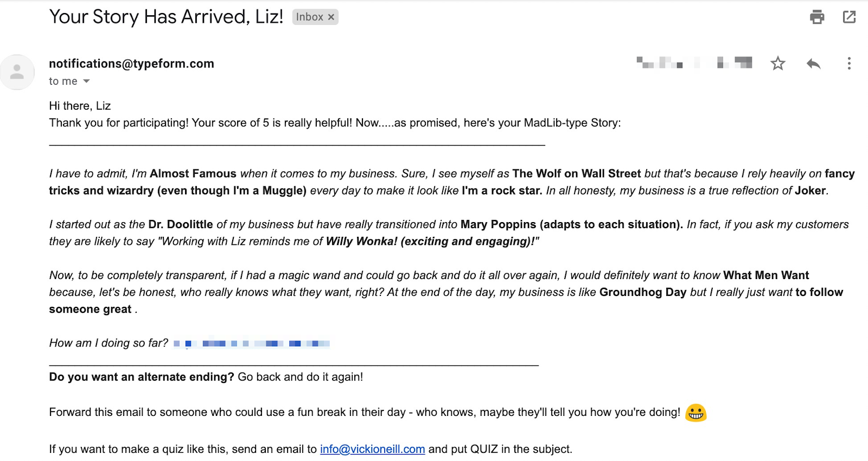This screenshot has width=868, height=461.
Task: Click the bold 'Groundhog Day' phrase in the story
Action: 643,292
